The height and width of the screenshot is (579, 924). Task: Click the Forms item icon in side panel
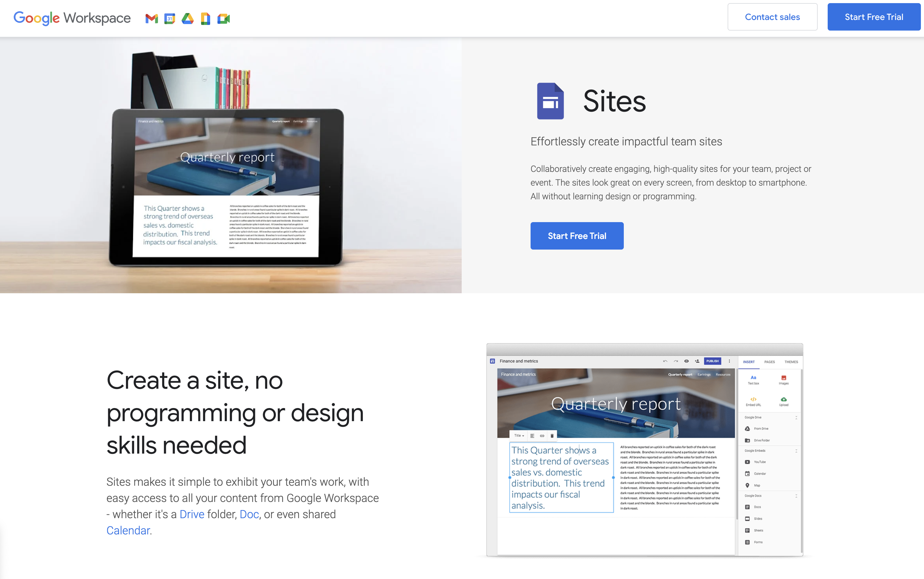[747, 542]
